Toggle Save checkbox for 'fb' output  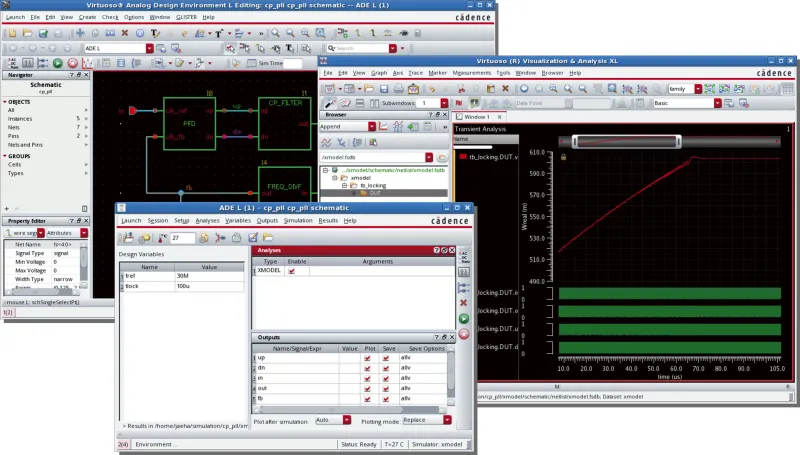386,399
